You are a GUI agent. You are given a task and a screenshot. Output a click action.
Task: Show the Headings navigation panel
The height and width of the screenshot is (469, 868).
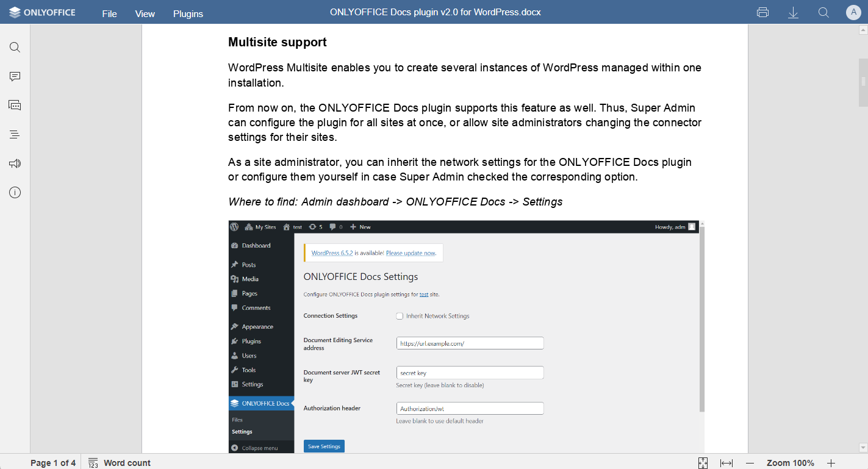click(15, 134)
